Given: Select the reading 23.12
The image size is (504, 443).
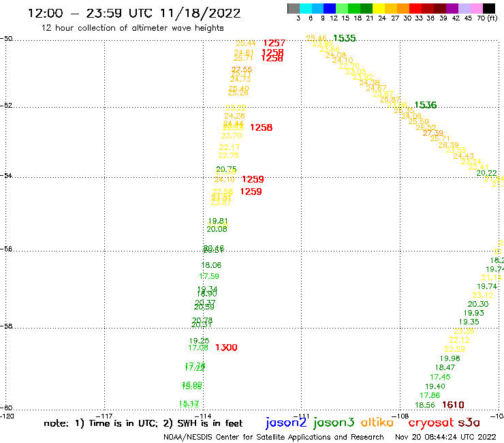Looking at the screenshot, I should pos(482,295).
